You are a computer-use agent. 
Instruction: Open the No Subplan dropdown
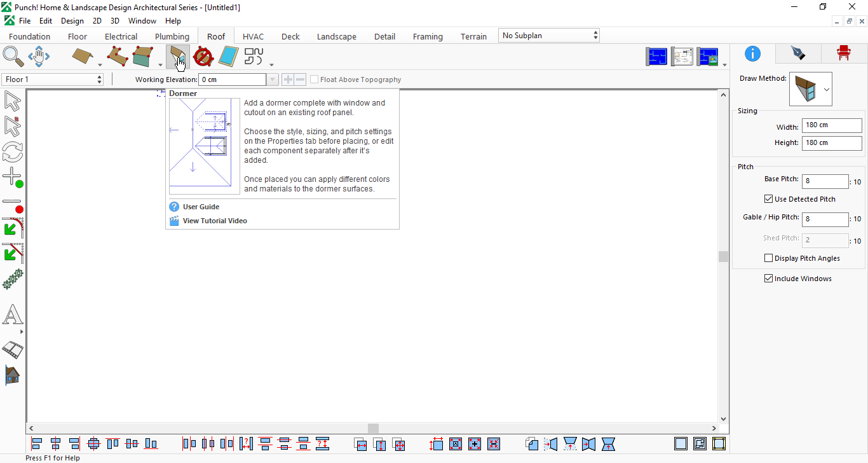(x=549, y=36)
